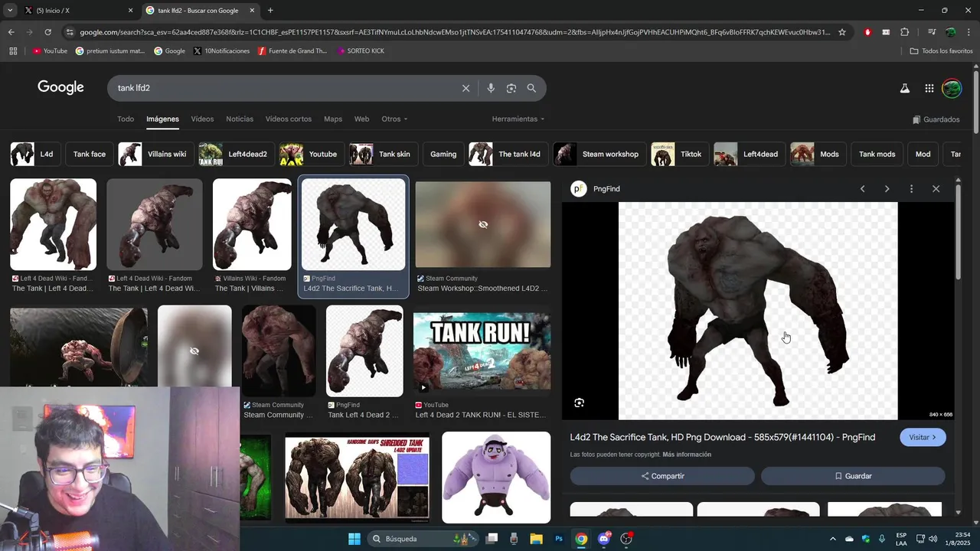Search inside the image with Lens icon
Image resolution: width=980 pixels, height=551 pixels.
pos(580,403)
